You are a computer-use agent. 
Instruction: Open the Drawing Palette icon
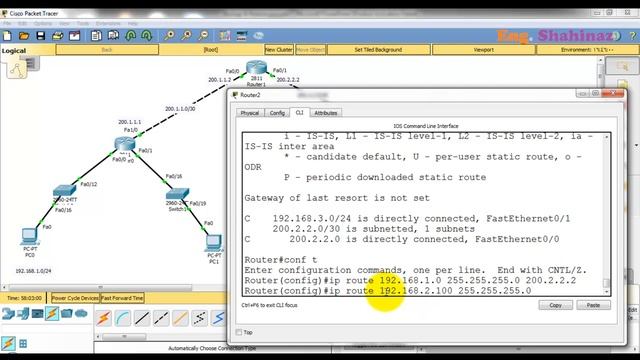[x=224, y=36]
